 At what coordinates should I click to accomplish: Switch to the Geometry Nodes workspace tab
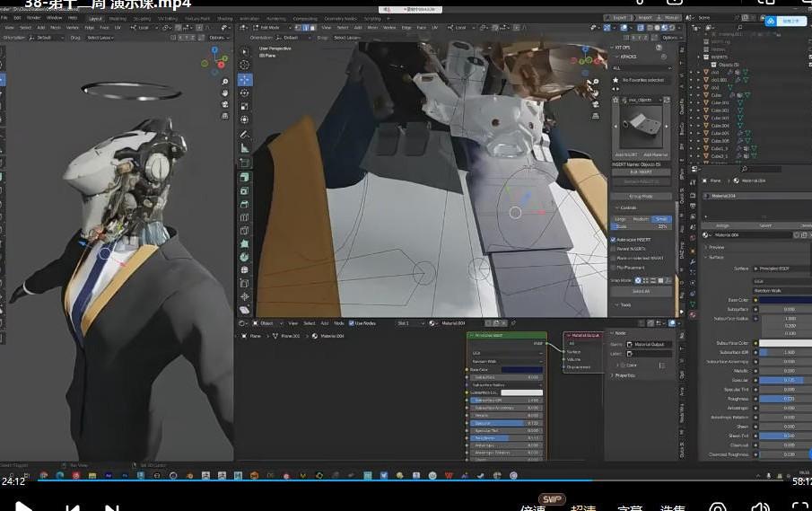(x=339, y=18)
